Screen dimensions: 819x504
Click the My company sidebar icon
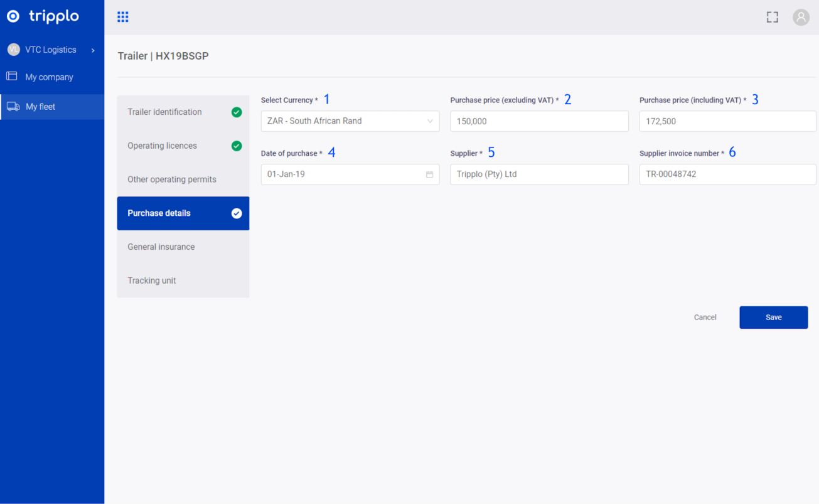tap(12, 77)
